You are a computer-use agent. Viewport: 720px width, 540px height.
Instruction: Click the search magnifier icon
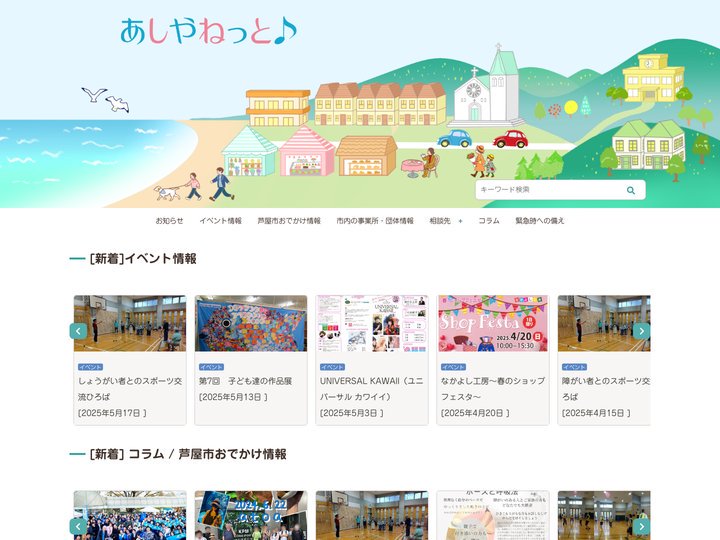631,190
